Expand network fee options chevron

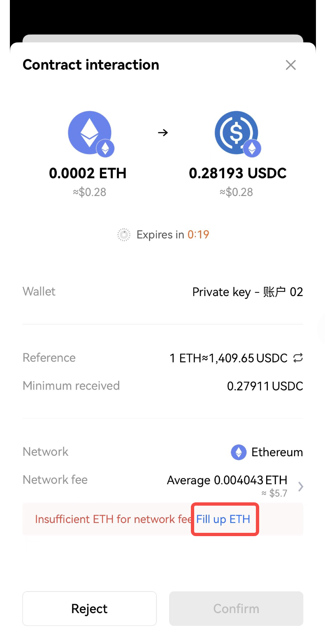pyautogui.click(x=301, y=487)
